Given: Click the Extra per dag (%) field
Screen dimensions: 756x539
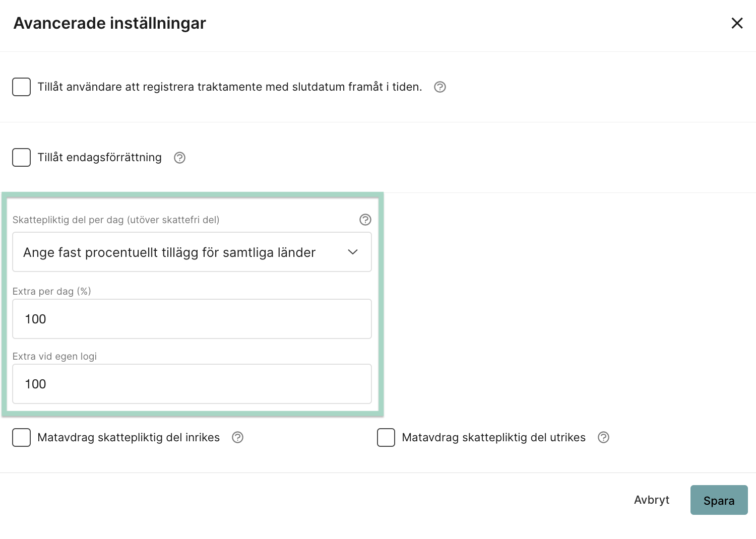Looking at the screenshot, I should point(192,319).
